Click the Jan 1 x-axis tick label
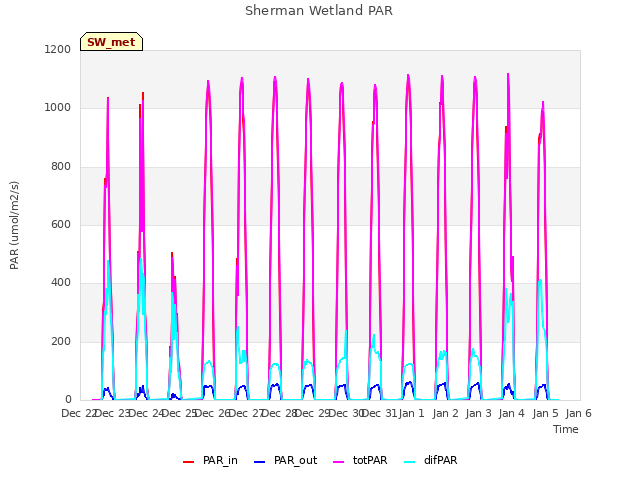640x480 pixels. tap(411, 413)
